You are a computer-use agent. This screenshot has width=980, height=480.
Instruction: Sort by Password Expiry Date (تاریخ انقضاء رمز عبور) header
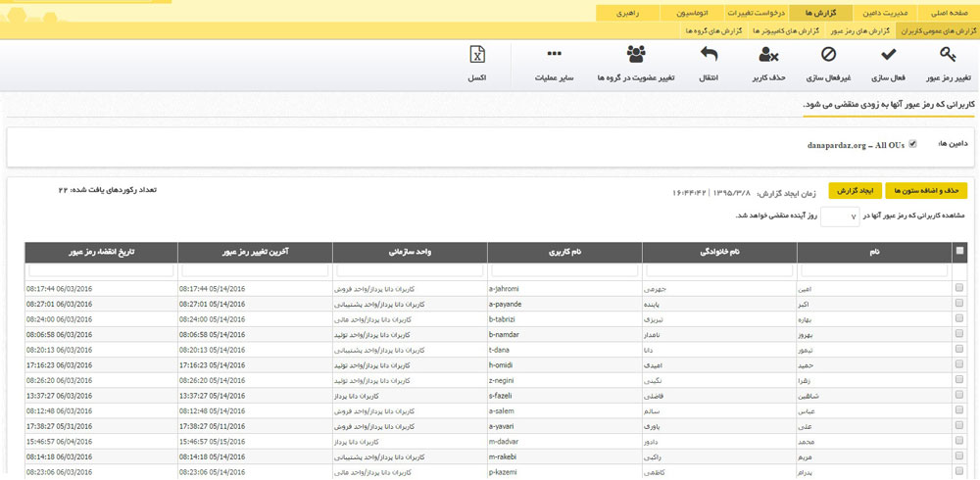click(101, 252)
